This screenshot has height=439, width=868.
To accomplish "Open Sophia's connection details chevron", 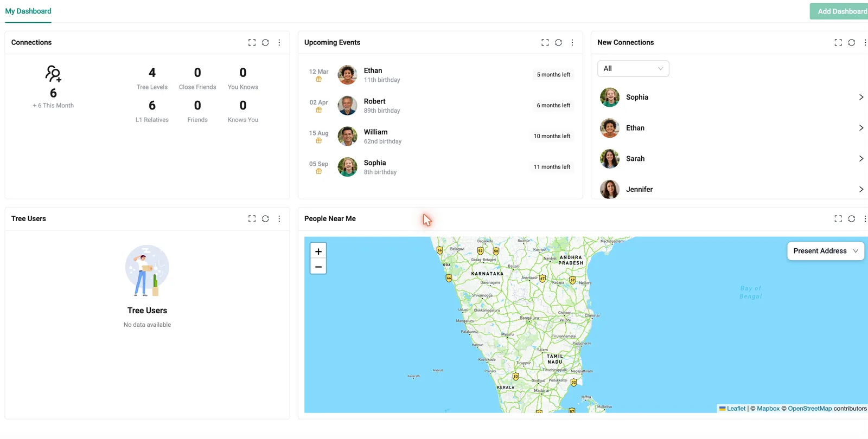I will click(x=861, y=97).
